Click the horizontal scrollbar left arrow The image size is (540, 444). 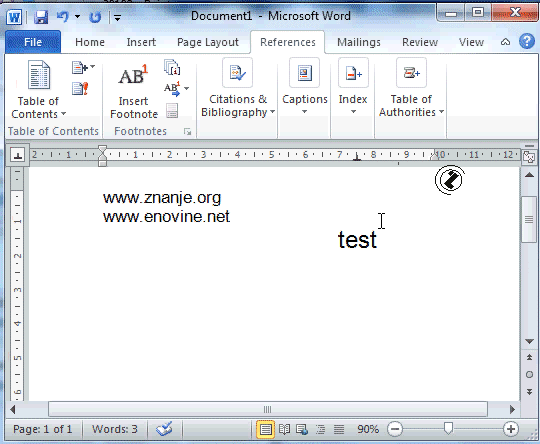(13, 410)
